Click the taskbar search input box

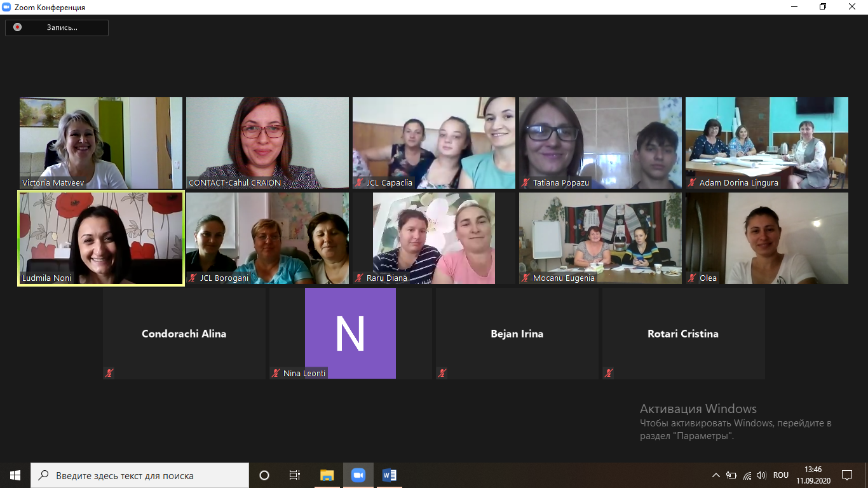140,475
